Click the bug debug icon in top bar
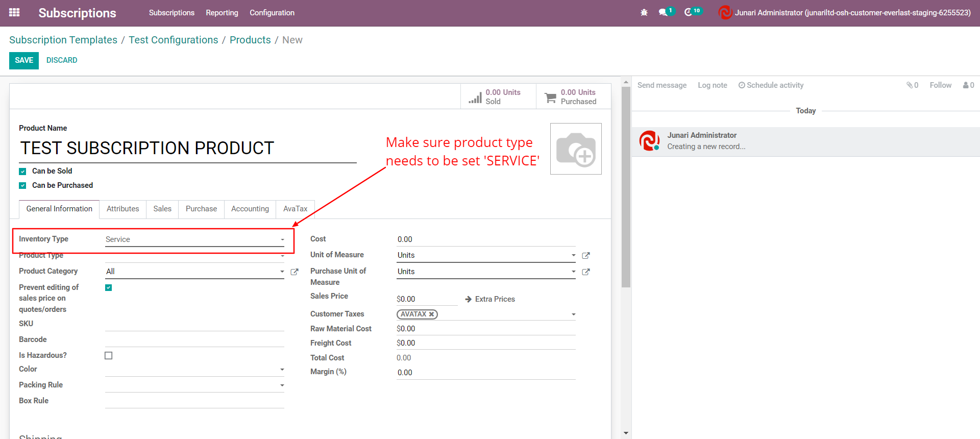This screenshot has width=980, height=439. click(x=644, y=13)
